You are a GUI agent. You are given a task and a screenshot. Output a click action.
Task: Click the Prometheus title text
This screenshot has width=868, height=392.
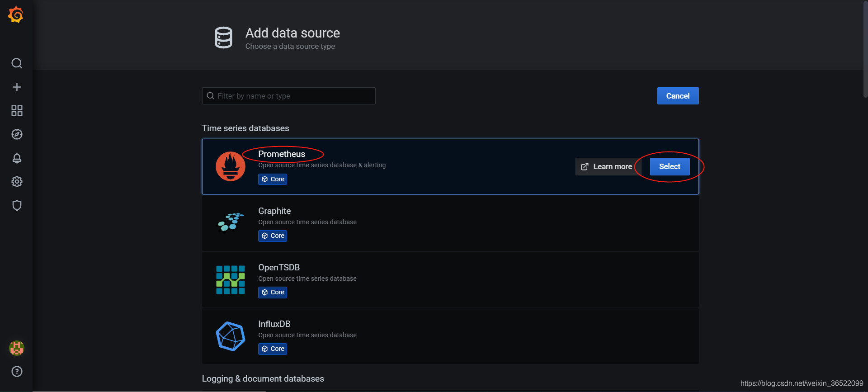click(282, 154)
